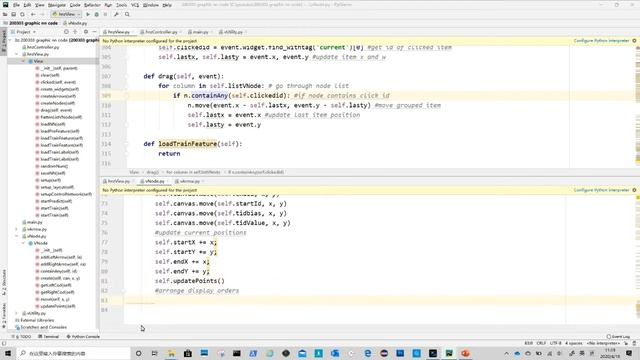
Task: Open the VCS menu
Action: click(135, 5)
